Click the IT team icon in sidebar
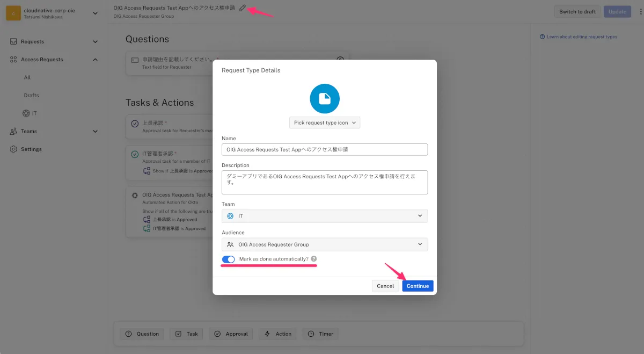644x354 pixels. click(26, 113)
